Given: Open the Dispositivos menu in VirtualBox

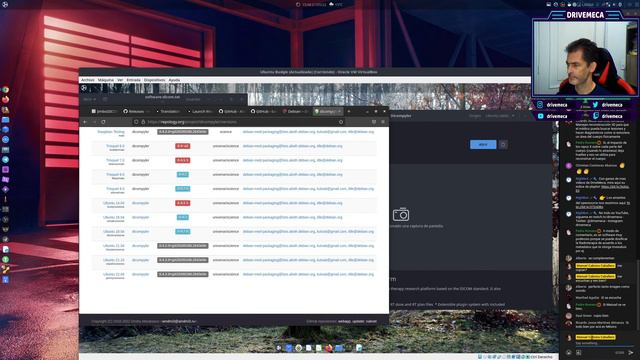Looking at the screenshot, I should tap(154, 80).
